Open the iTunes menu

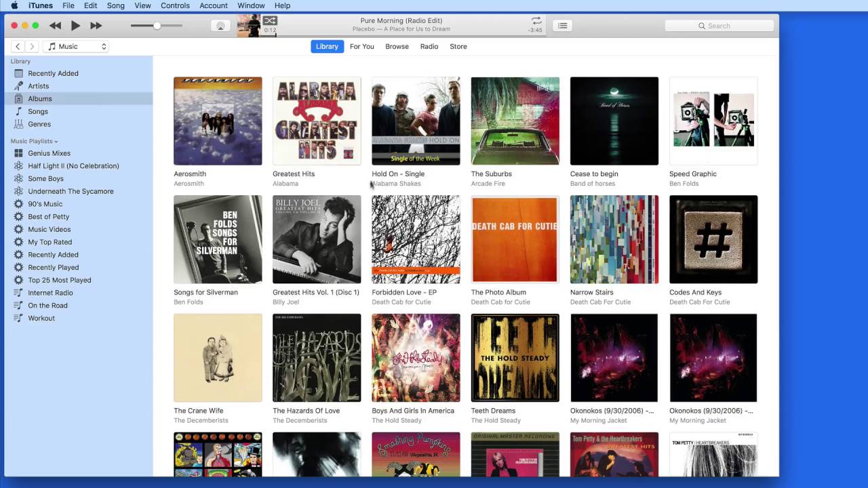tap(41, 5)
